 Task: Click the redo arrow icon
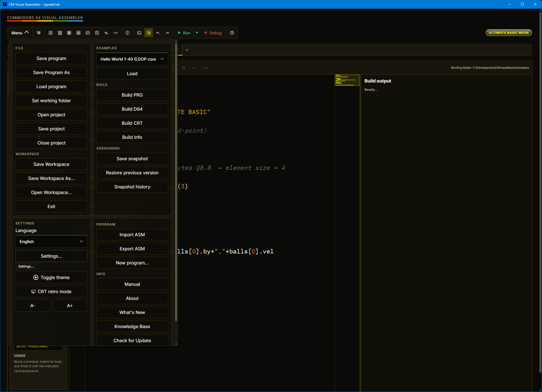click(x=167, y=33)
